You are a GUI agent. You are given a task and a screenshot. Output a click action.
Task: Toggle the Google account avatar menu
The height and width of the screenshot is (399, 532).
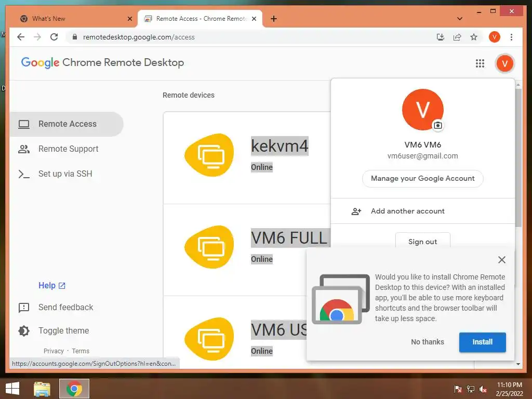[x=504, y=63]
